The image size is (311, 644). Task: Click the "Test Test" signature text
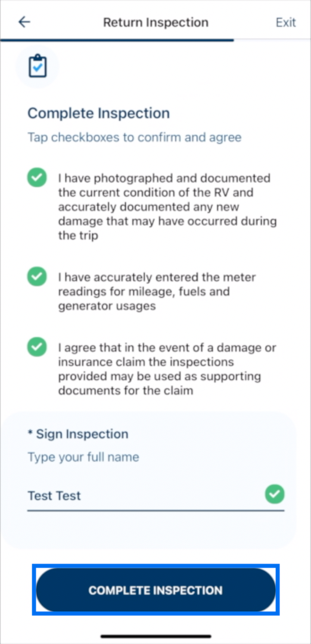54,496
